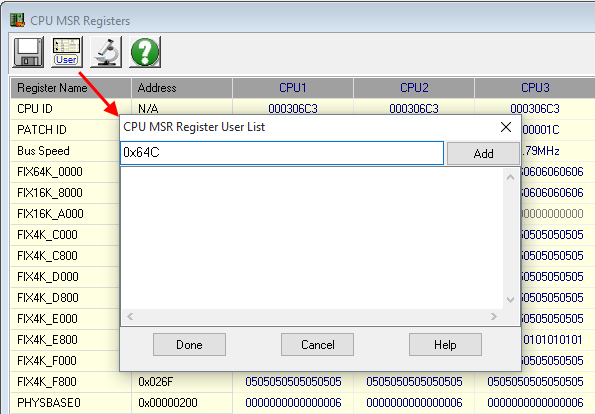The width and height of the screenshot is (595, 414).
Task: Click the CPU1 column header
Action: pyautogui.click(x=293, y=88)
